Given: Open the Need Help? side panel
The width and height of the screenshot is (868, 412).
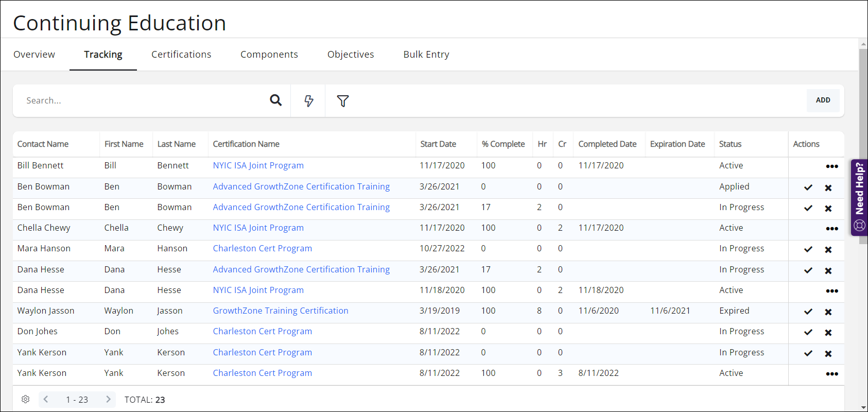Looking at the screenshot, I should 859,197.
